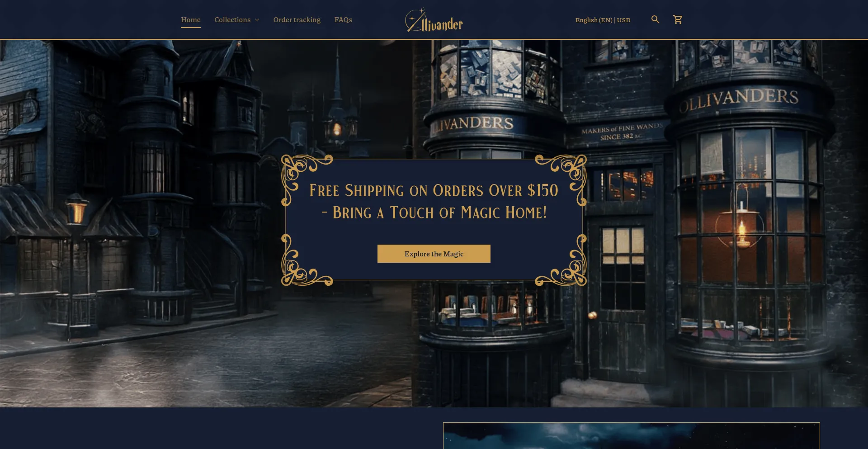Click the free shipping banner headline
This screenshot has width=868, height=449.
tap(434, 201)
